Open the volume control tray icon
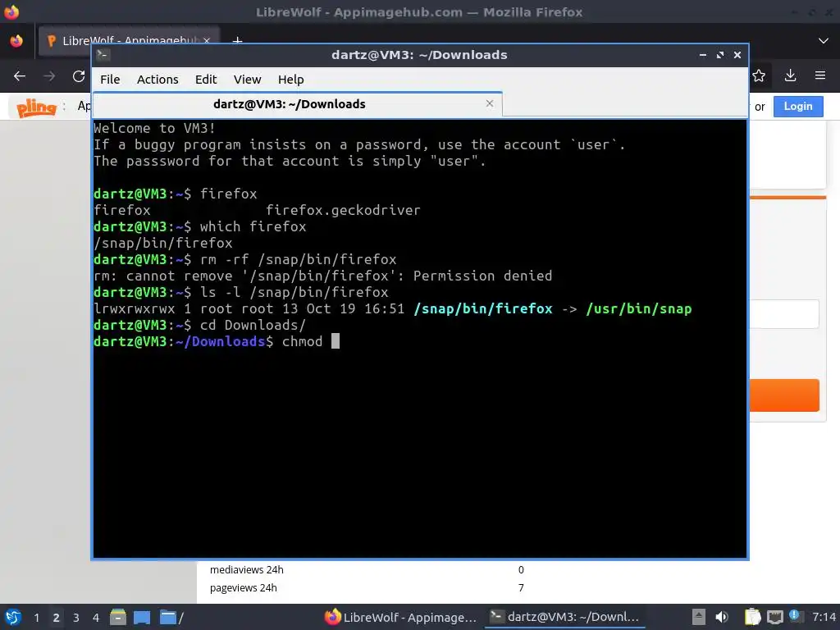 [x=722, y=617]
